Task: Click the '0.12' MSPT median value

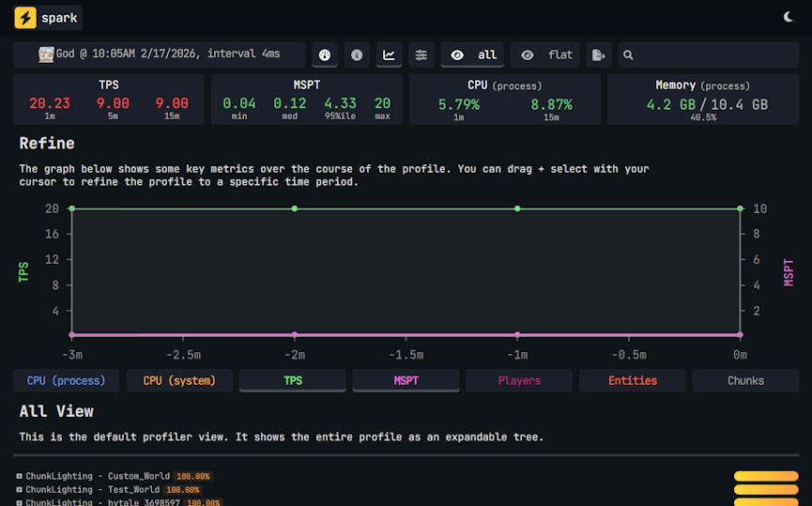Action: point(290,103)
